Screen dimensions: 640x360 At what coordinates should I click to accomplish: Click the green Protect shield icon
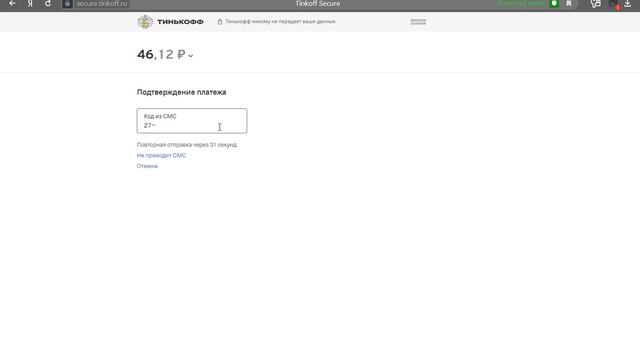coord(554,3)
